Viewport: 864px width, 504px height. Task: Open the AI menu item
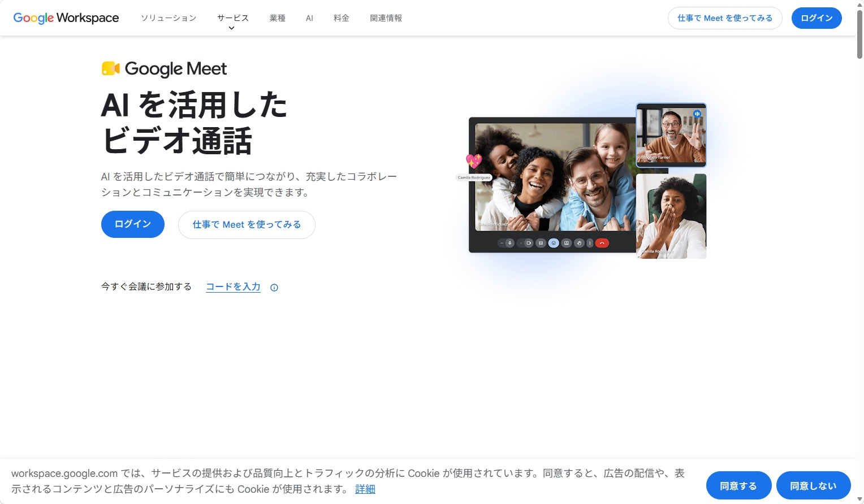309,18
